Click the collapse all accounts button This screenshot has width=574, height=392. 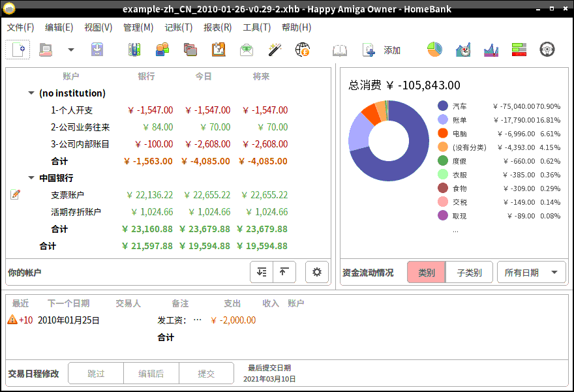click(x=284, y=272)
